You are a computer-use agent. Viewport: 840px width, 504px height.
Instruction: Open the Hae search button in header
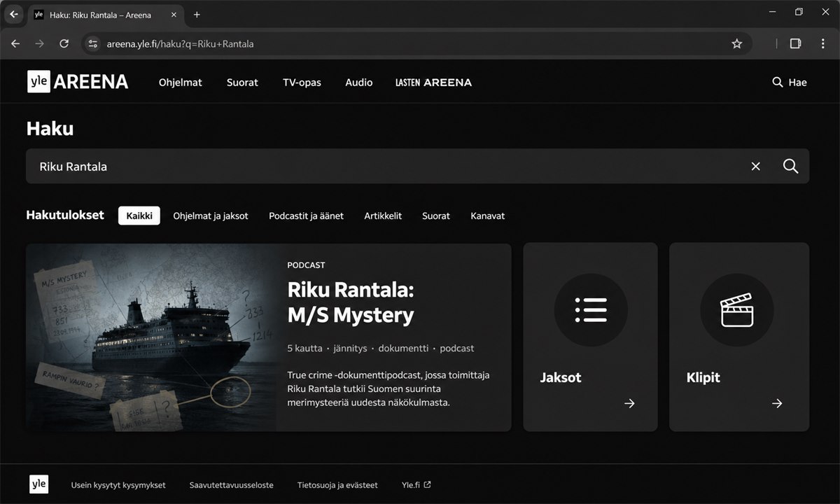pyautogui.click(x=789, y=83)
